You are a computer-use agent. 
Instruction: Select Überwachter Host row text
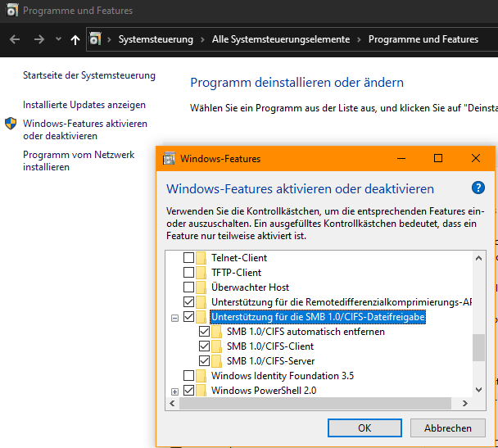pyautogui.click(x=251, y=287)
